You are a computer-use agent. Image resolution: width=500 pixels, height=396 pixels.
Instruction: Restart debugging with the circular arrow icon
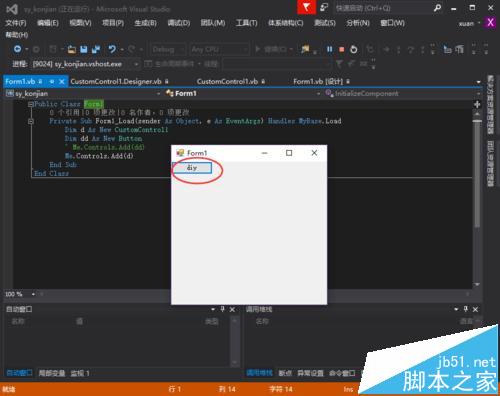click(354, 49)
